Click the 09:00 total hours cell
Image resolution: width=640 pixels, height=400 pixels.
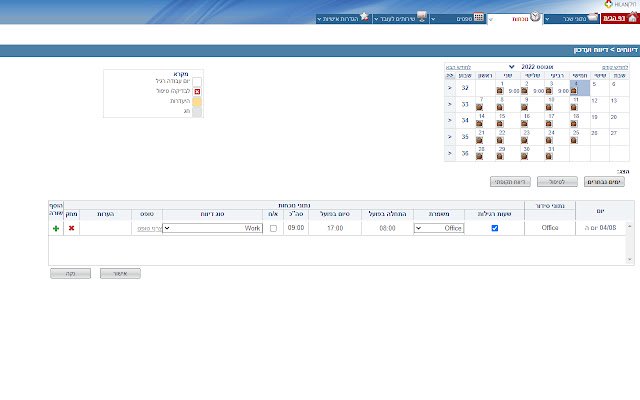[x=296, y=228]
